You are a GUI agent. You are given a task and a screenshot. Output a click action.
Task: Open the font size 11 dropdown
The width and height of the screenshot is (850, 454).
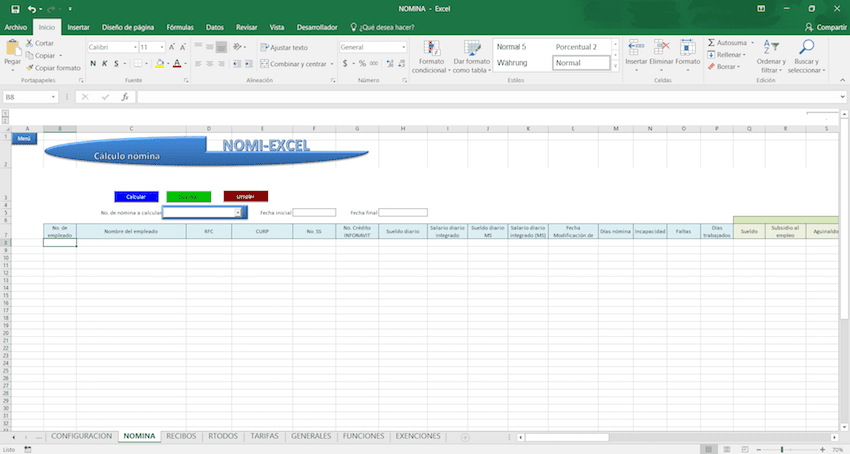tap(162, 47)
